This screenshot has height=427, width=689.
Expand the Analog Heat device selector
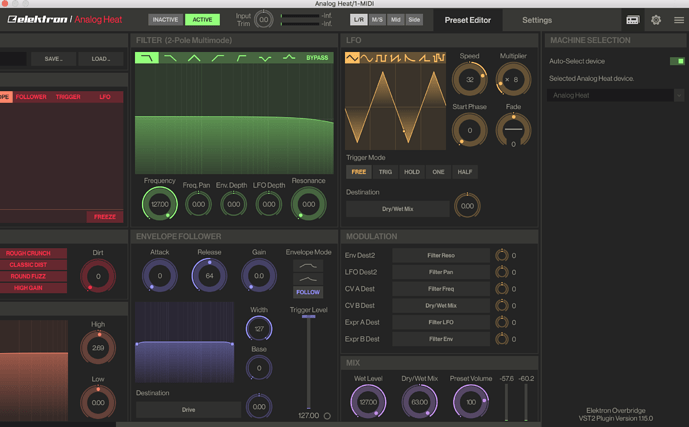click(x=616, y=95)
